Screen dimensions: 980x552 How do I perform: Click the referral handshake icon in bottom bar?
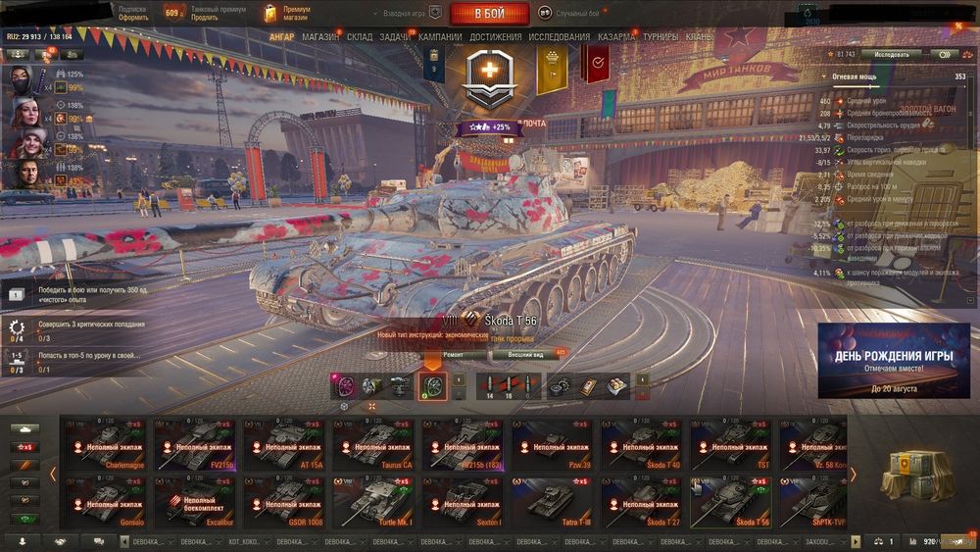tap(61, 541)
